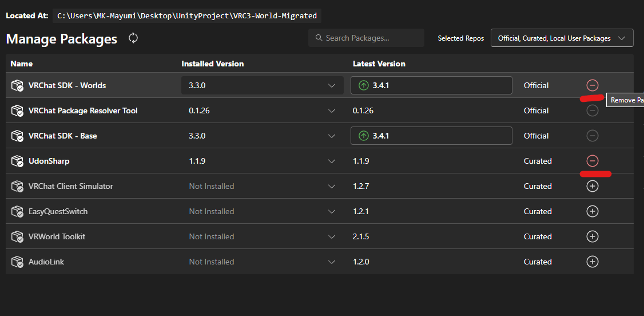Click the Manage Packages heading
Screen dimensions: 644x316
click(62, 38)
